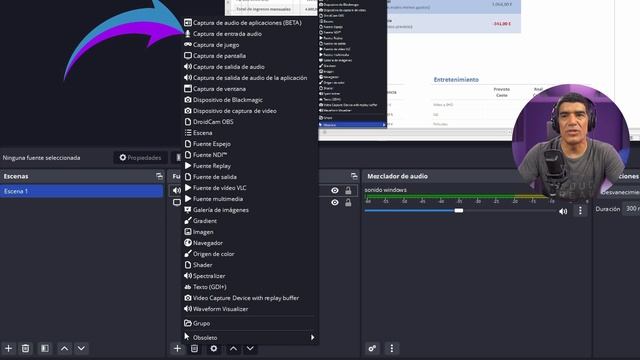Add Fuente NDI source

[x=249, y=155]
